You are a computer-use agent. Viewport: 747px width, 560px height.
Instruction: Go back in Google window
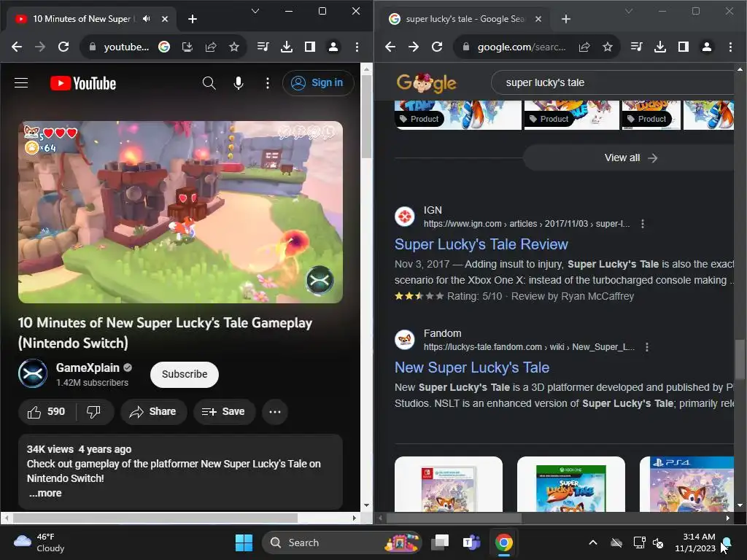[x=390, y=47]
